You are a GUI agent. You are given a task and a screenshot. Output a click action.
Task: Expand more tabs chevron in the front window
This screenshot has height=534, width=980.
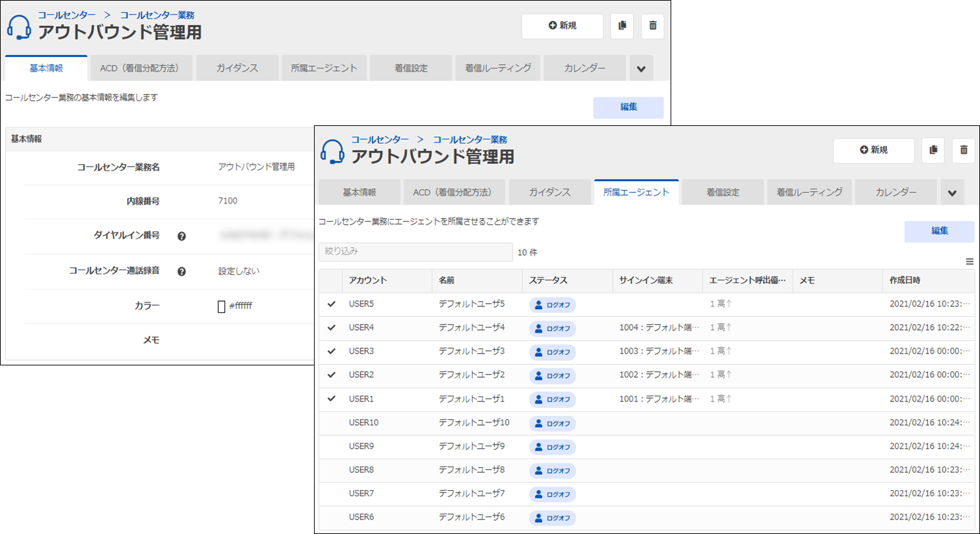952,193
